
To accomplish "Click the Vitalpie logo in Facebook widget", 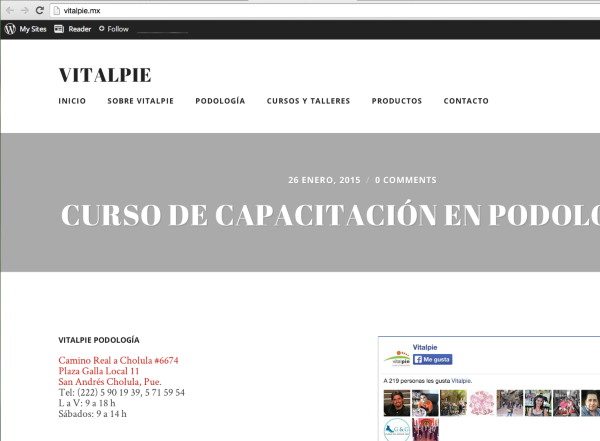I will tap(397, 358).
